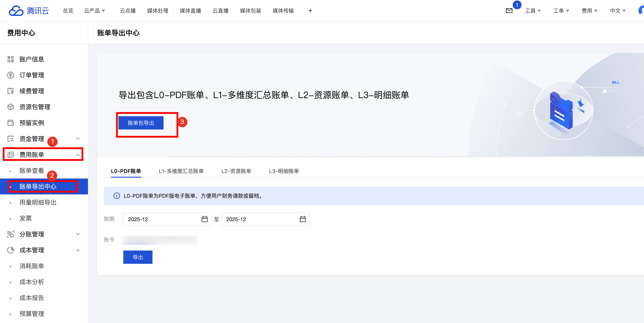
Task: Add a shortcut with the plus icon
Action: tap(310, 11)
